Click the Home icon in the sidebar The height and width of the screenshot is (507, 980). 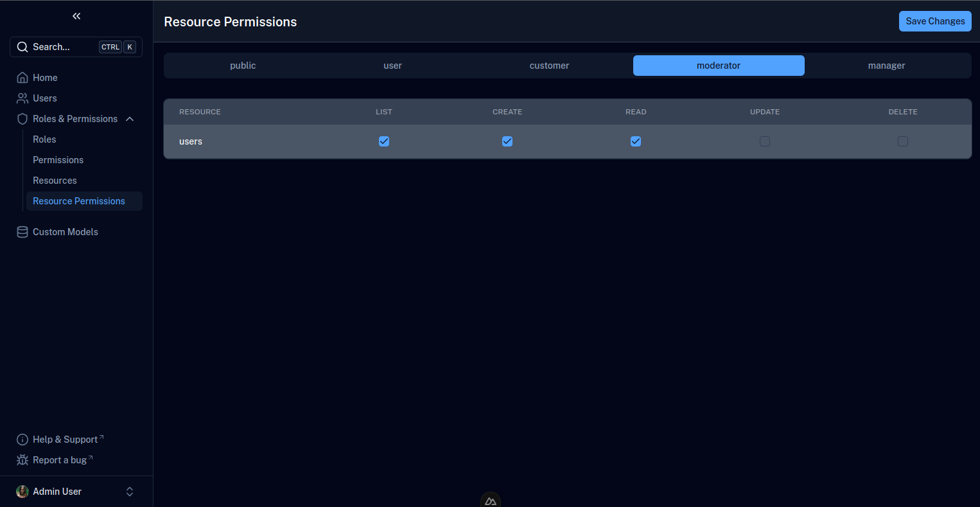tap(22, 77)
